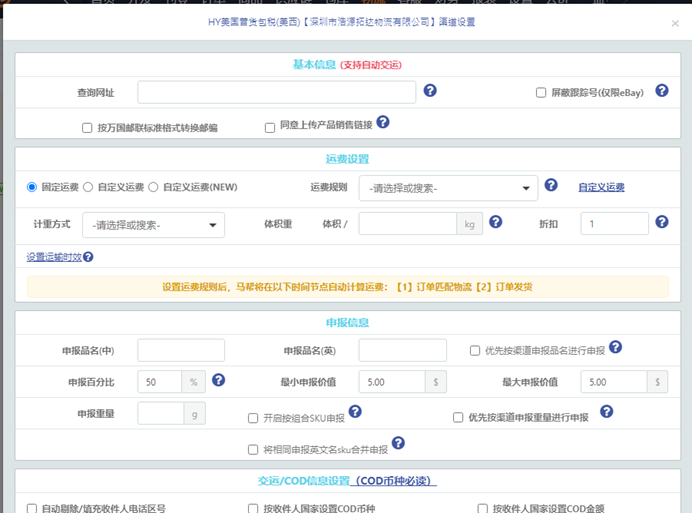Click the 最小申报价值 input field

coord(392,382)
